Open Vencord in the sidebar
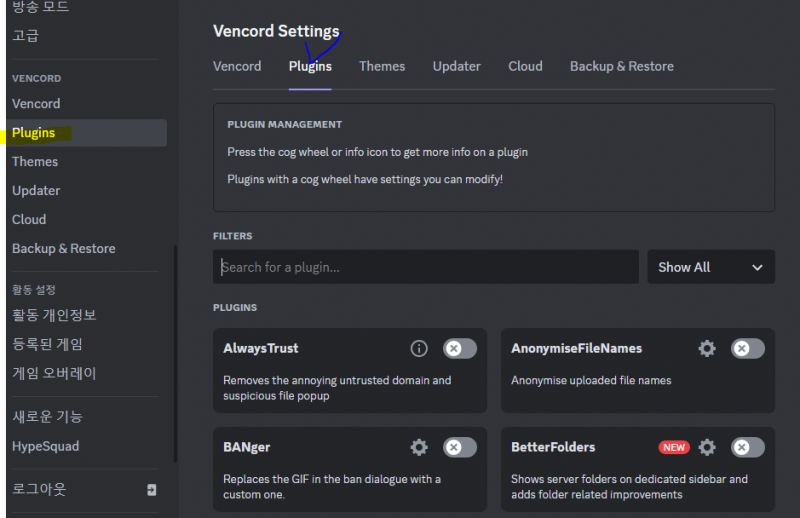The height and width of the screenshot is (518, 800). pyautogui.click(x=36, y=104)
